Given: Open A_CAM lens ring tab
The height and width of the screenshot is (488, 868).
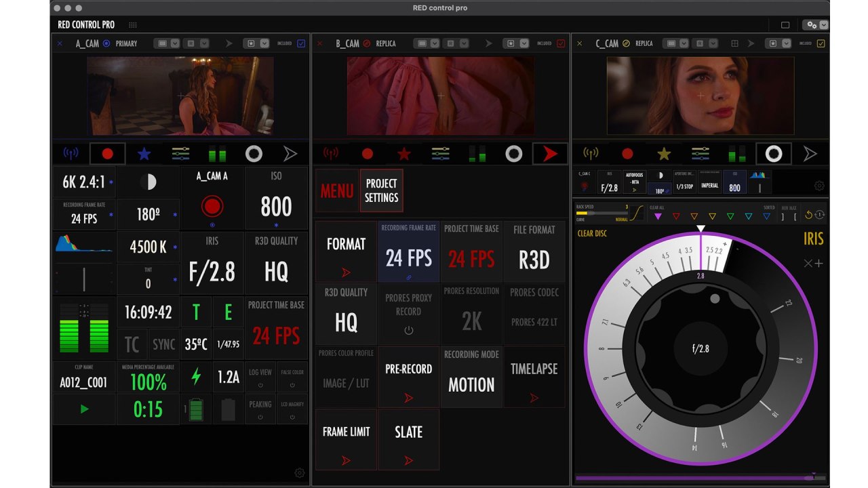Looking at the screenshot, I should pyautogui.click(x=254, y=154).
